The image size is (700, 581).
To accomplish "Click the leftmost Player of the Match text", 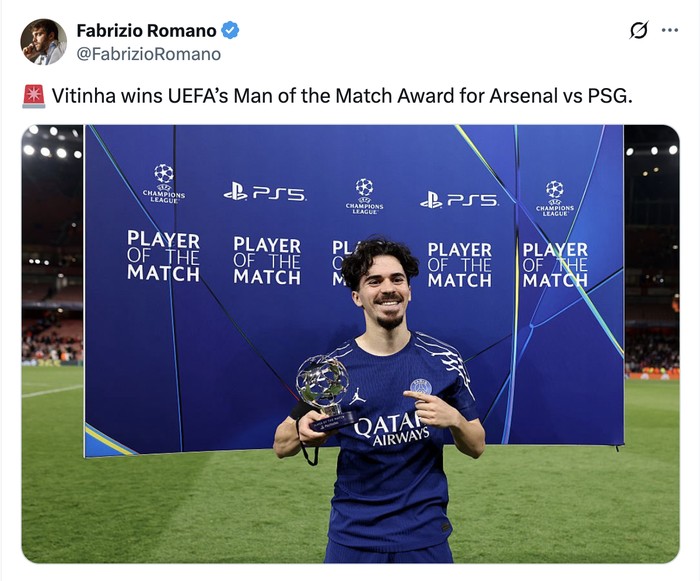I will (163, 256).
